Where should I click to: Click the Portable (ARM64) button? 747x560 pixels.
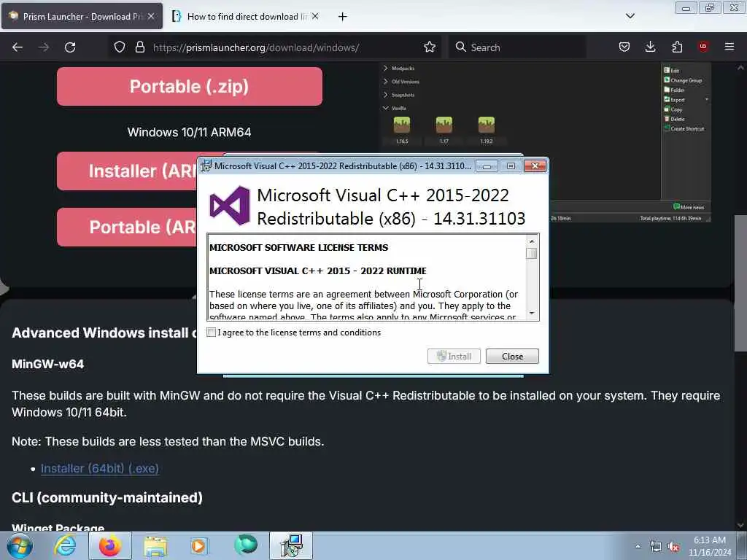click(x=127, y=227)
